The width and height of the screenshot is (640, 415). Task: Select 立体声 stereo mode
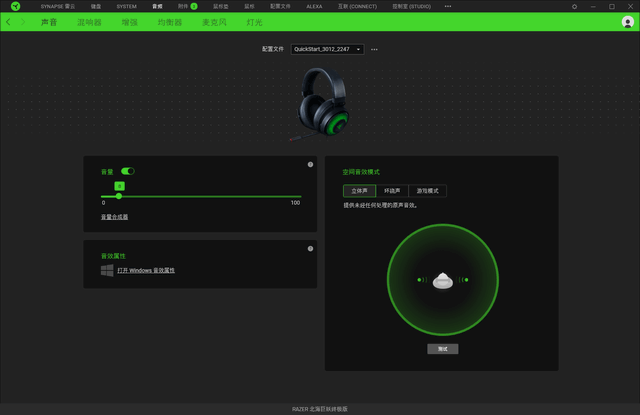(x=359, y=191)
